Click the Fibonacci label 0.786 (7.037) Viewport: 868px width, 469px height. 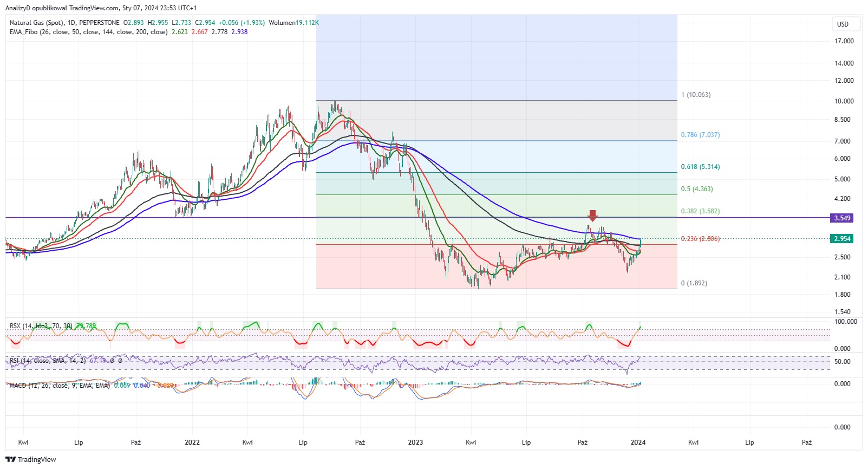[700, 135]
